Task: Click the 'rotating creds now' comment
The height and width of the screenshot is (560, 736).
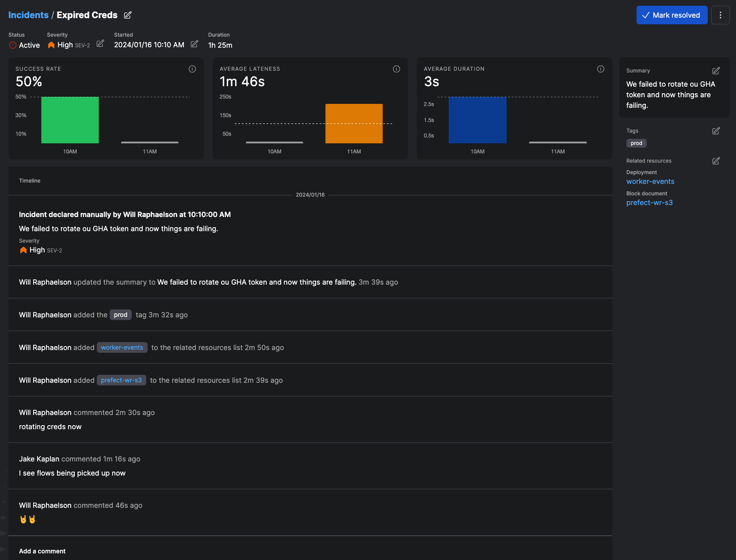Action: (x=50, y=427)
